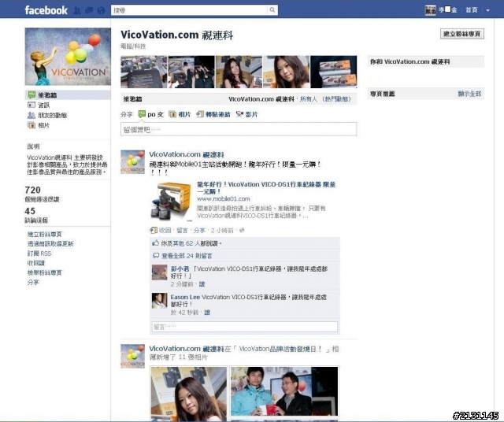Open 彭小君 comment avatar

click(159, 272)
